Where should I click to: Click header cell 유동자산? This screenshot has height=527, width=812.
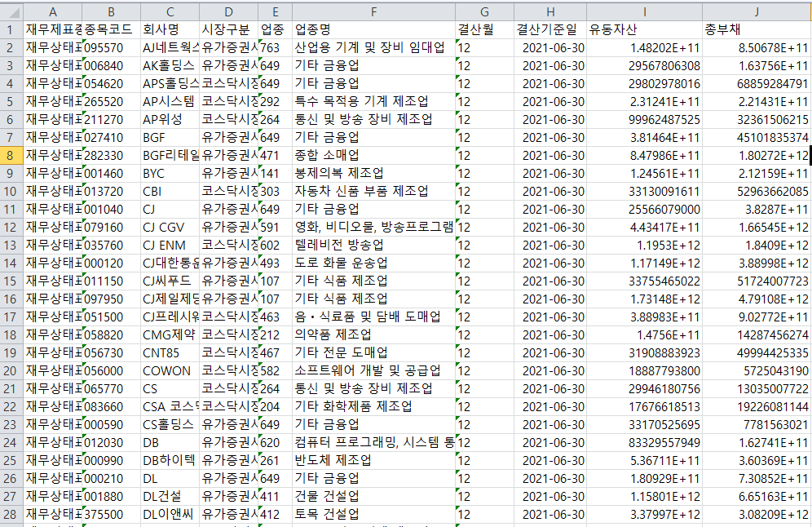click(644, 29)
